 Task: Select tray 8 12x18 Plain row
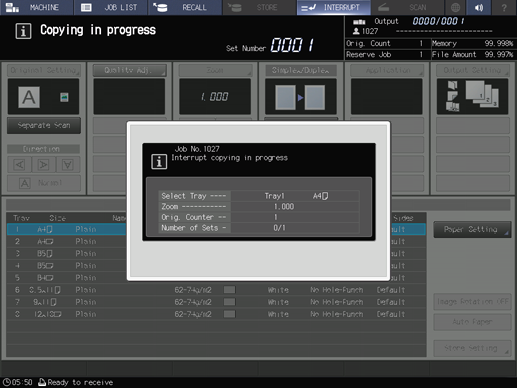click(216, 314)
